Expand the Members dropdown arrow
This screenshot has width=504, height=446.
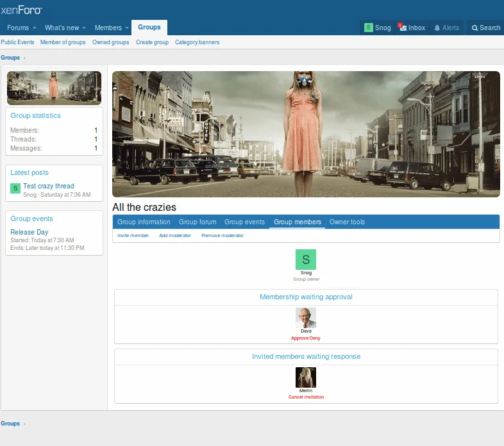pyautogui.click(x=126, y=28)
